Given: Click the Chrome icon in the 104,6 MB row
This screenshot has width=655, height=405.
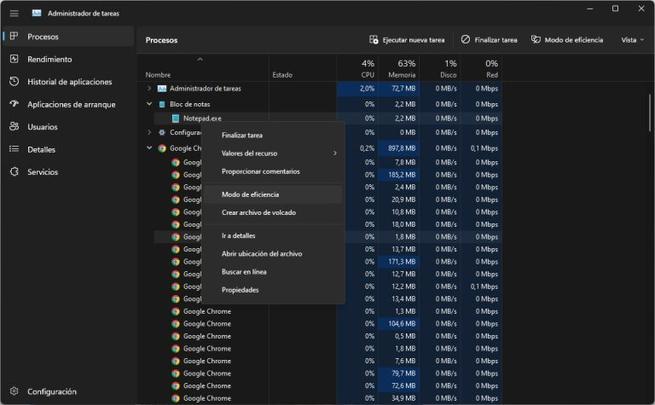Looking at the screenshot, I should pyautogui.click(x=176, y=324).
